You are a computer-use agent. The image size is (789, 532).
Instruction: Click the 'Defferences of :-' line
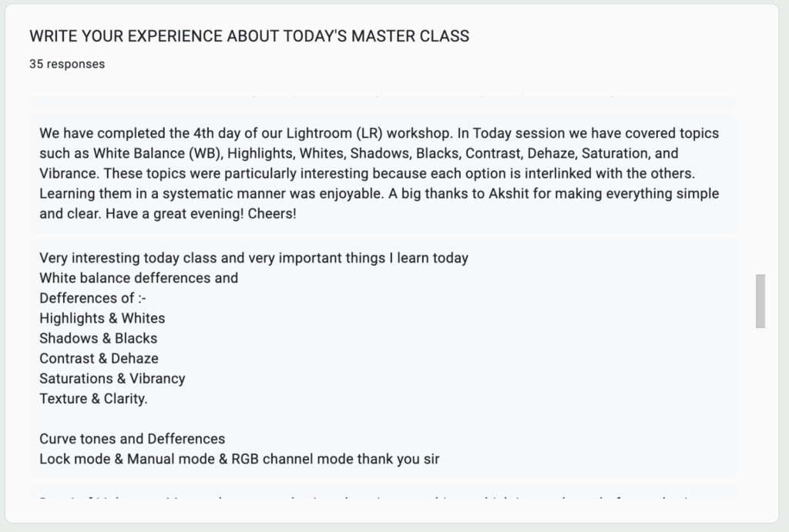(x=92, y=298)
